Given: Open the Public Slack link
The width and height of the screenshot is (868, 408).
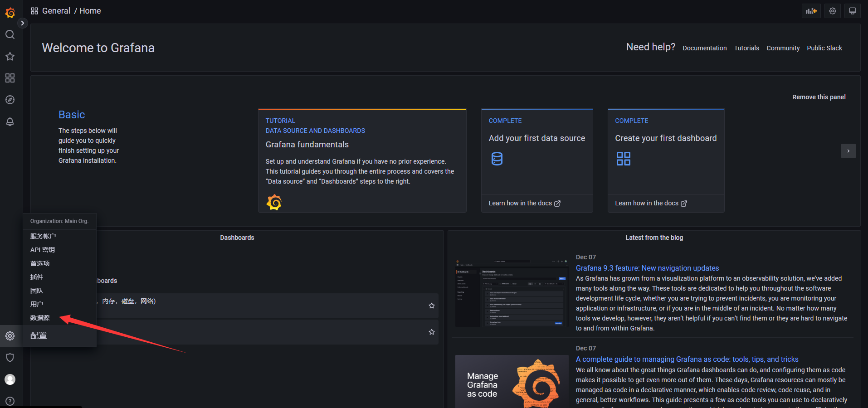Looking at the screenshot, I should pos(824,48).
